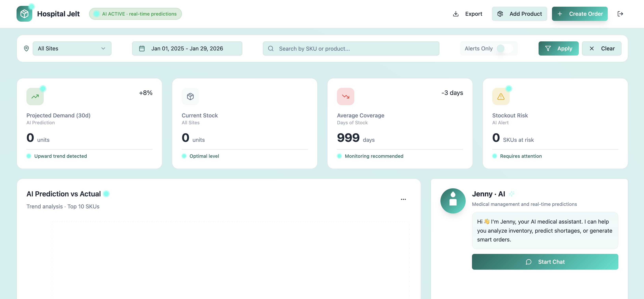Click the Stockout Risk warning triangle icon
The height and width of the screenshot is (299, 644).
point(501,97)
